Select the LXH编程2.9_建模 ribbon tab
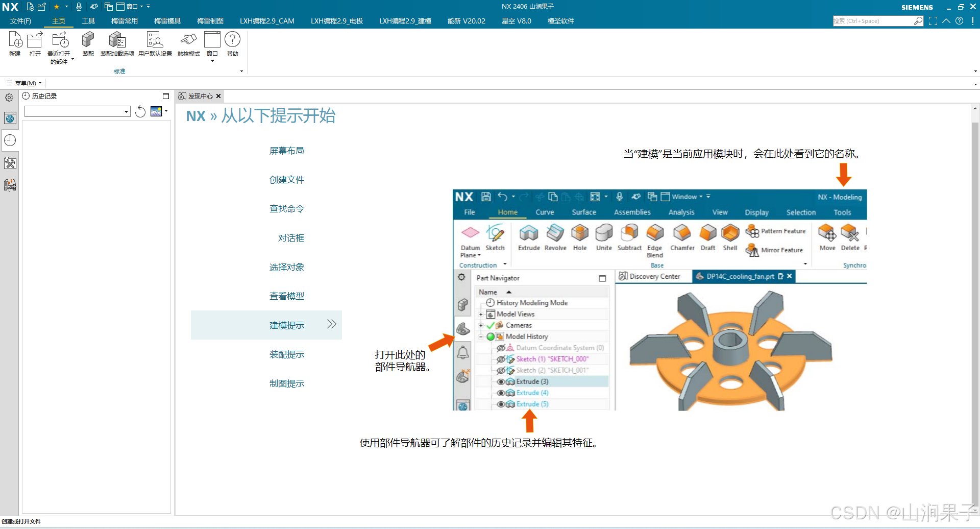This screenshot has width=980, height=529. pos(405,21)
